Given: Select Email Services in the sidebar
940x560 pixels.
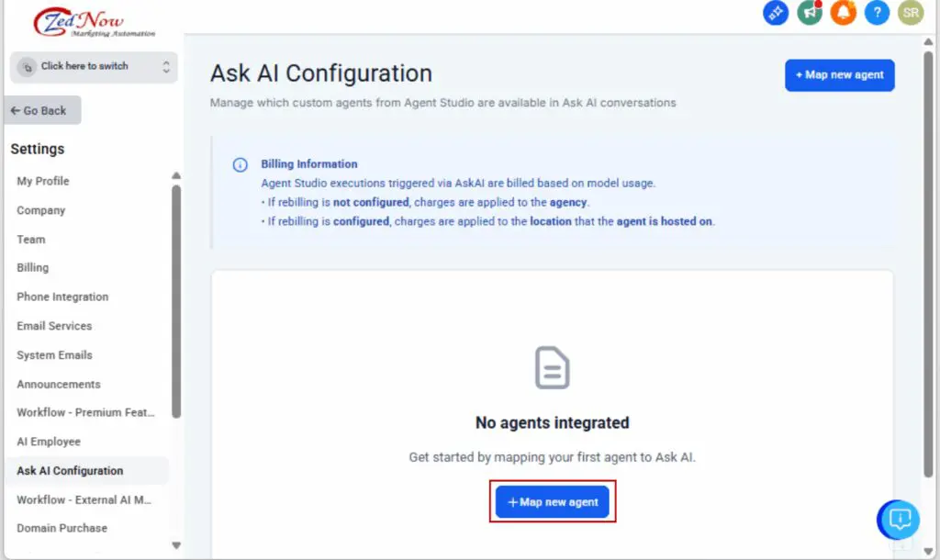Looking at the screenshot, I should 54,326.
